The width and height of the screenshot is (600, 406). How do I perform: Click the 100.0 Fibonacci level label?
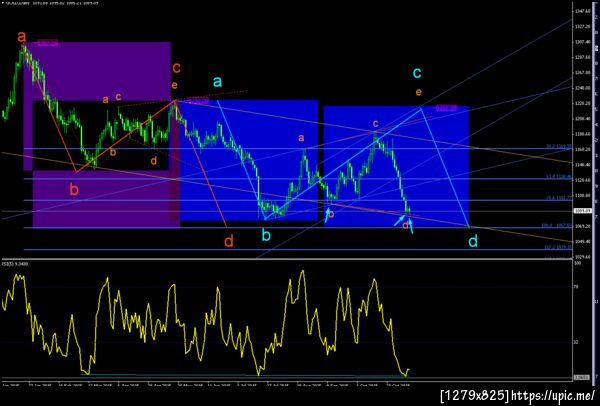click(x=559, y=226)
